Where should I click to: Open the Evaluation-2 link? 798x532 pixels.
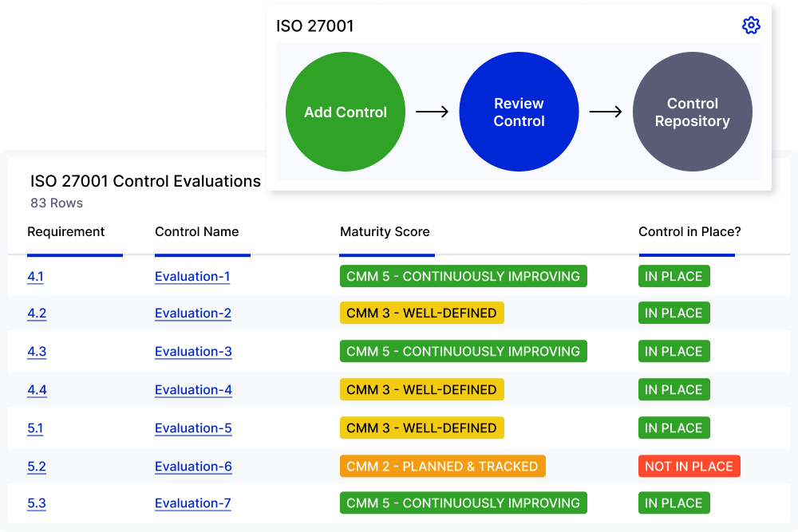[193, 313]
